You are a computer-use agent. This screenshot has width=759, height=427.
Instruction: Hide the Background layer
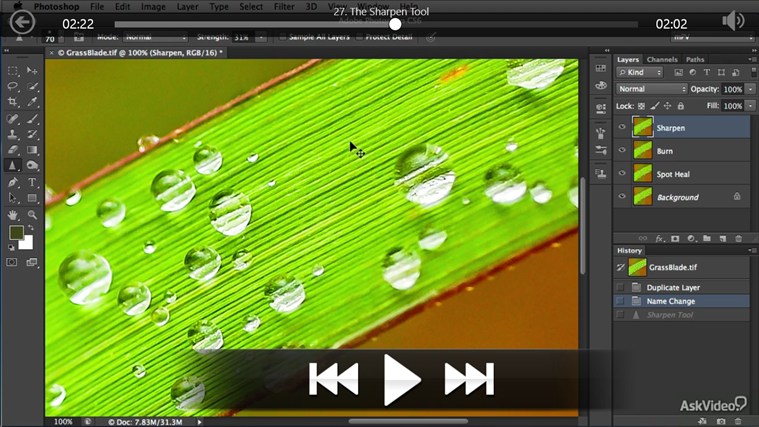[622, 197]
